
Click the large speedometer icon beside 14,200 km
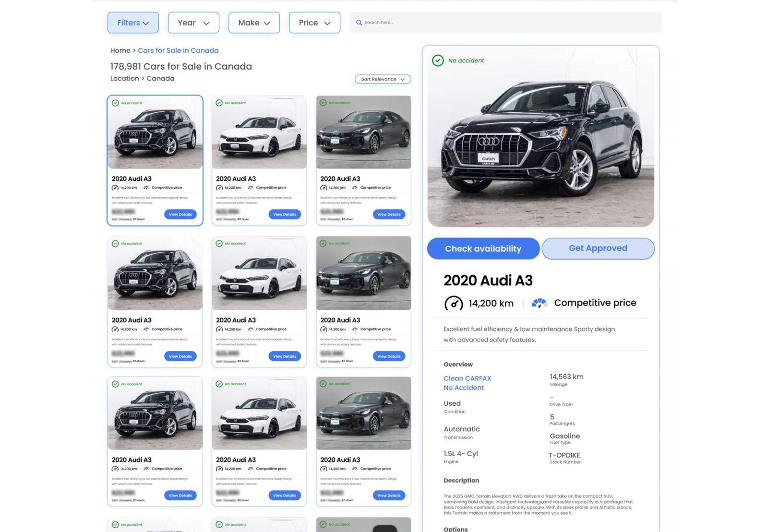click(454, 303)
